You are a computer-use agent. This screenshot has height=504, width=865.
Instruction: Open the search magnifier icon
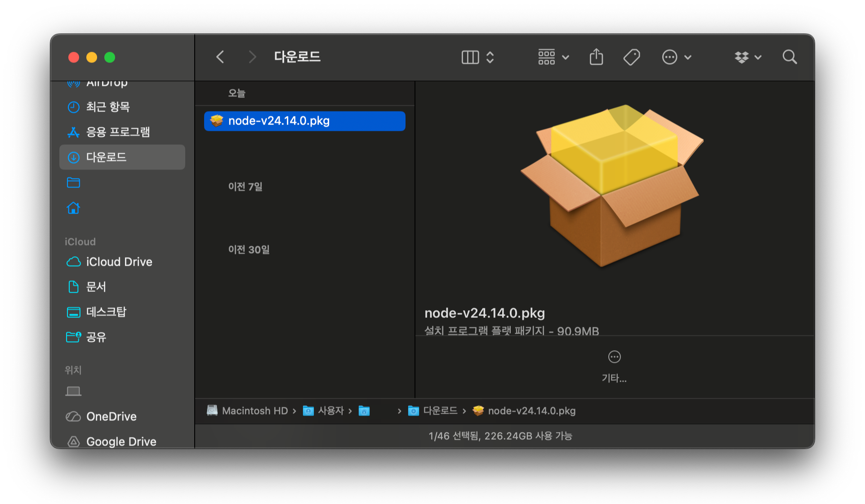[789, 57]
